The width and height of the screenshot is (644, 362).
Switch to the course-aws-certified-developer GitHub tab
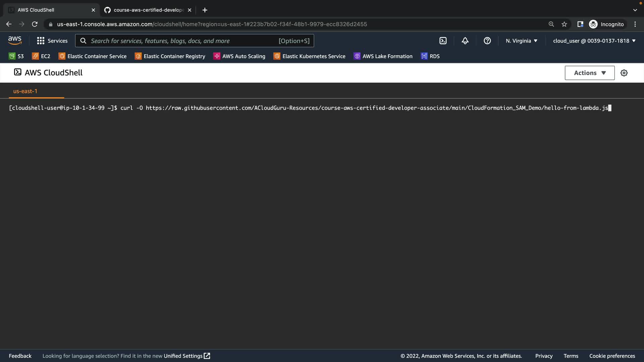coord(148,10)
